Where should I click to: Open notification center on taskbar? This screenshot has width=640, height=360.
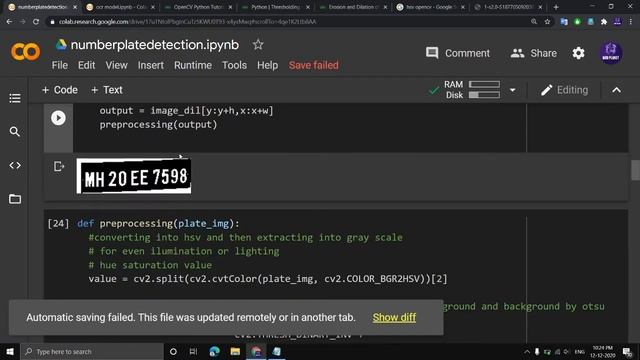click(627, 351)
